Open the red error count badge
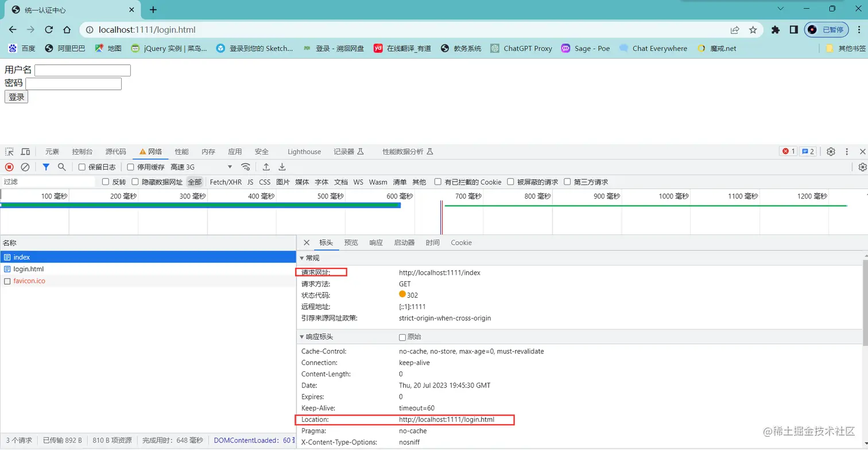Viewport: 868px width, 450px height. click(x=788, y=152)
